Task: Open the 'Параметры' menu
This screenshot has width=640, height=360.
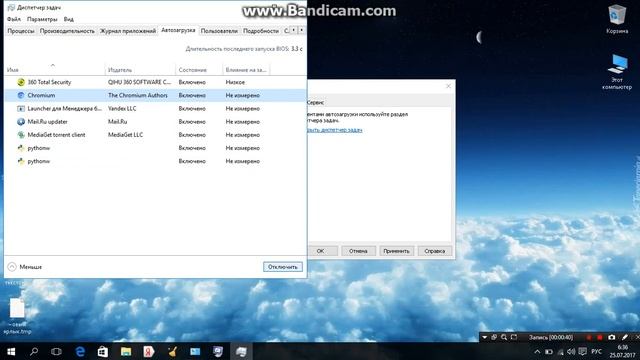Action: tap(42, 19)
